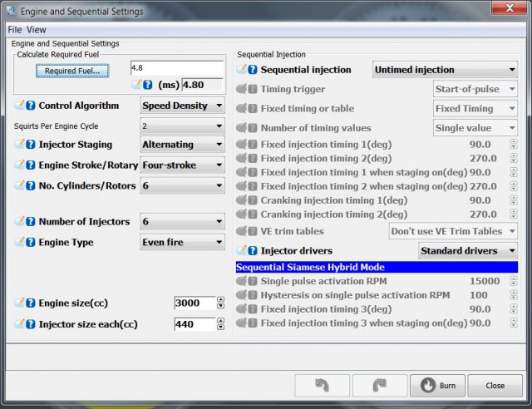Image resolution: width=532 pixels, height=409 pixels.
Task: Click help icon for Sequential injection
Action: [253, 71]
